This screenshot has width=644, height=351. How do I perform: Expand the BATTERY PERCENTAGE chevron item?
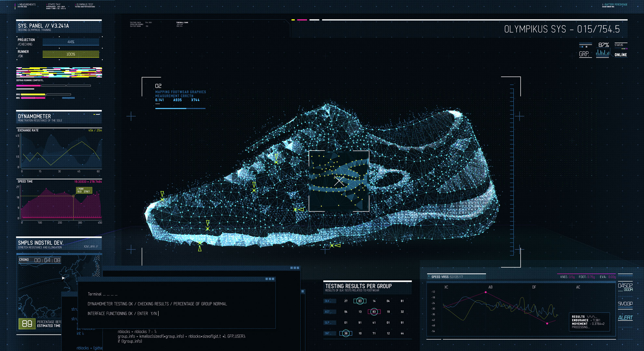(x=603, y=5)
